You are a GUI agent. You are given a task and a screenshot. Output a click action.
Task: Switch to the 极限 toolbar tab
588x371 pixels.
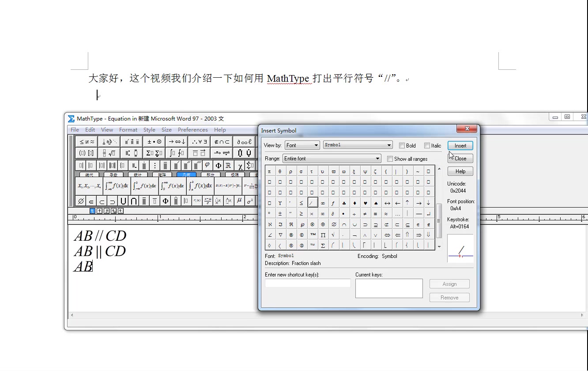click(235, 175)
